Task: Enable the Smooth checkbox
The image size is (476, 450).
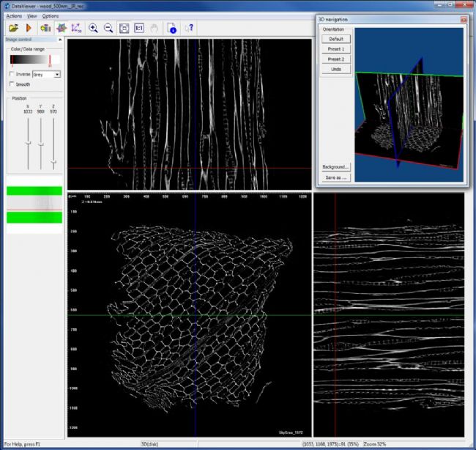Action: [11, 84]
